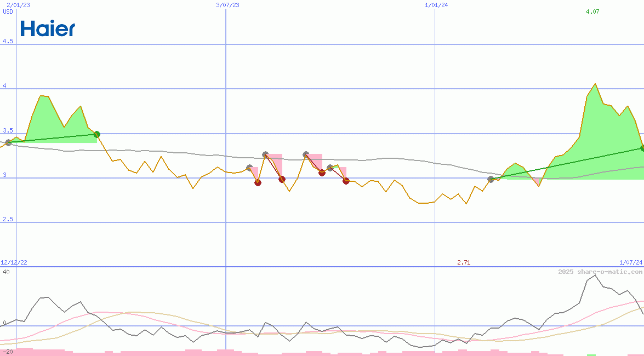Click the green marker near the 3.5 label
This screenshot has height=356, width=644.
(x=96, y=134)
